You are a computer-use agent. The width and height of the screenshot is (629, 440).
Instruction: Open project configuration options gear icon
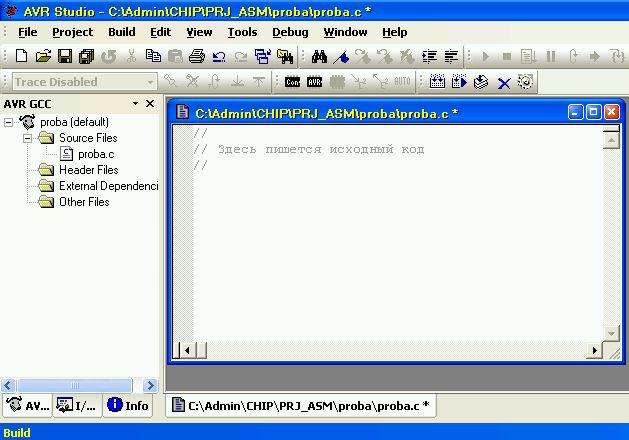coord(525,81)
